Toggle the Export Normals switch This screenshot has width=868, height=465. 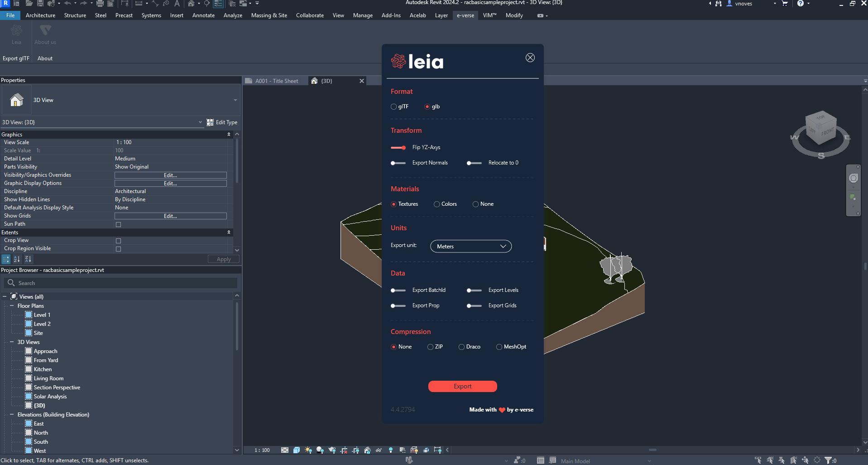[398, 163]
